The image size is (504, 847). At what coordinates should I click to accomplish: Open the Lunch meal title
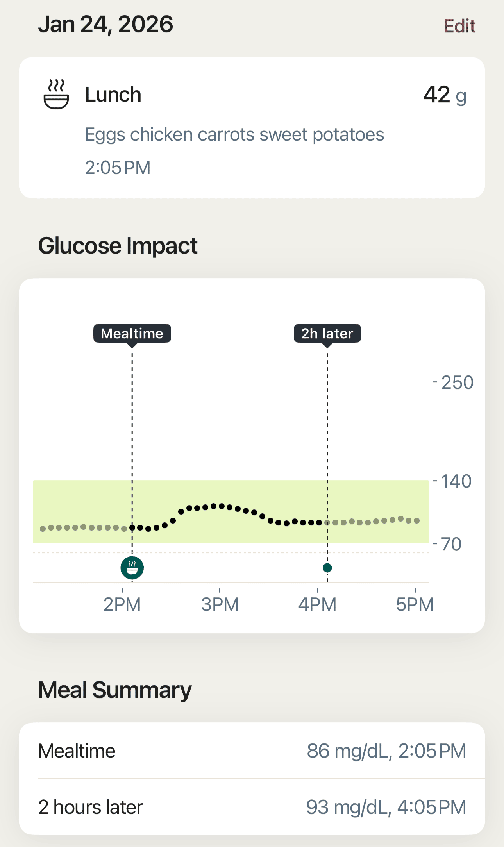tap(113, 95)
